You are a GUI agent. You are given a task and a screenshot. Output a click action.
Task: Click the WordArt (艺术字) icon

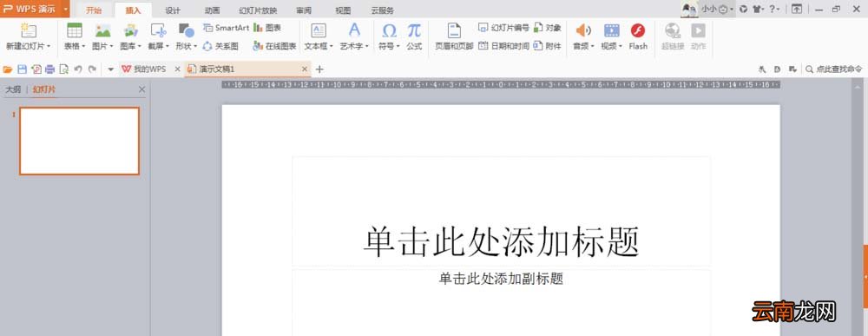tap(354, 30)
